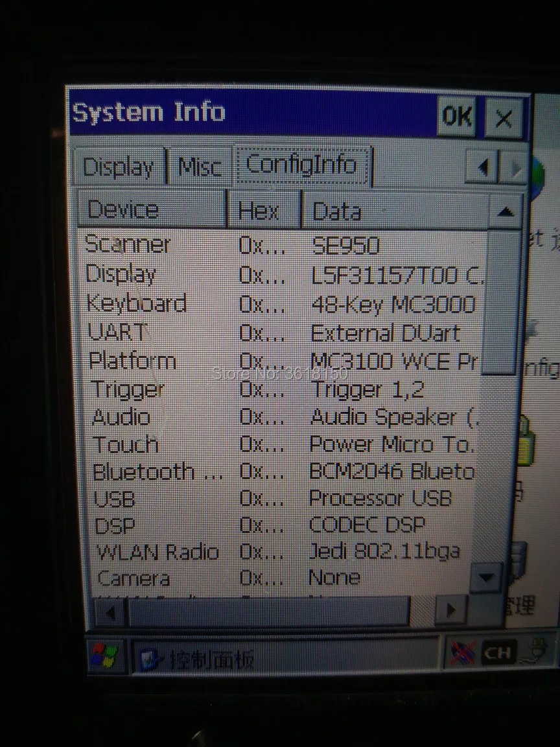
Task: Click the CODEC DSP value
Action: 367,525
